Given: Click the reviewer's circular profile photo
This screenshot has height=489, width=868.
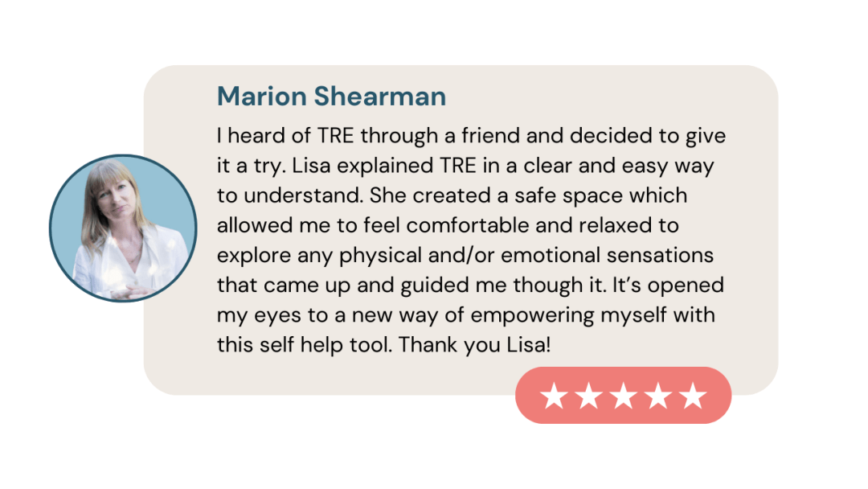Looking at the screenshot, I should 123,228.
